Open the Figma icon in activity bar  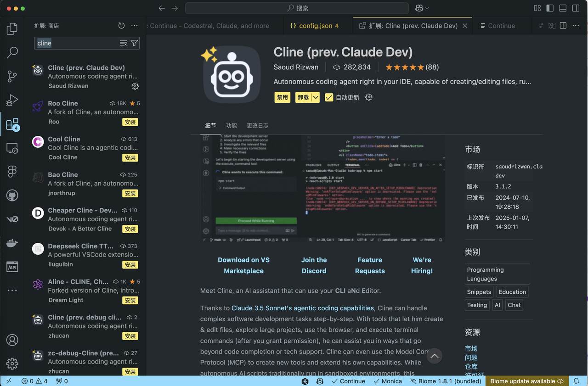tap(12, 172)
